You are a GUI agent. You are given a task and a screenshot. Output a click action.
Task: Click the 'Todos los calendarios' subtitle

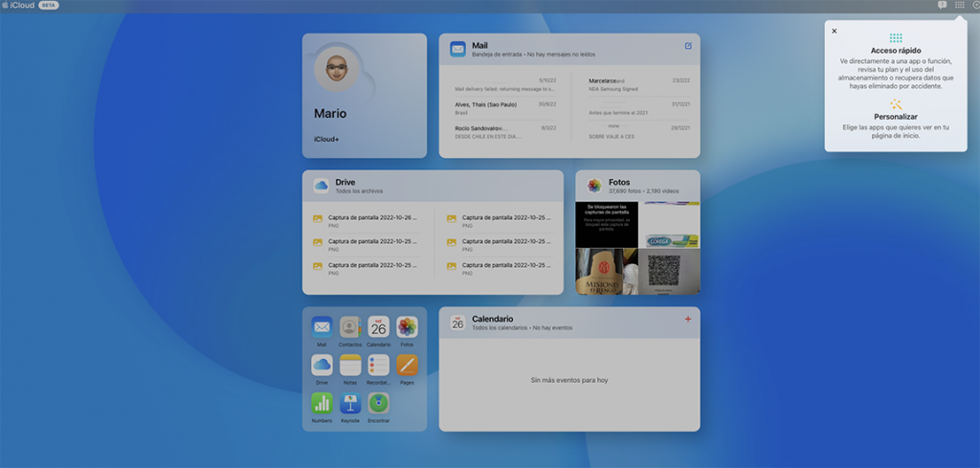pos(500,327)
